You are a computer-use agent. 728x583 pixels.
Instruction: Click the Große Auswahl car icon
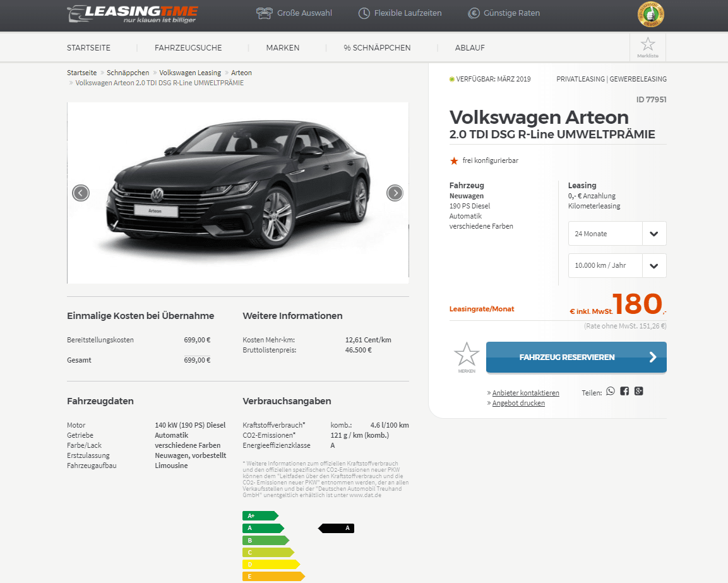[x=264, y=13]
